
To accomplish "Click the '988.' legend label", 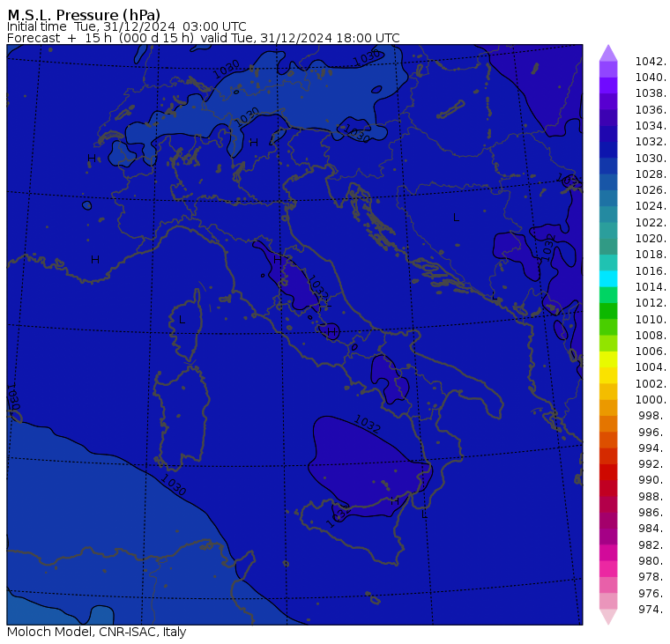I will click(651, 496).
